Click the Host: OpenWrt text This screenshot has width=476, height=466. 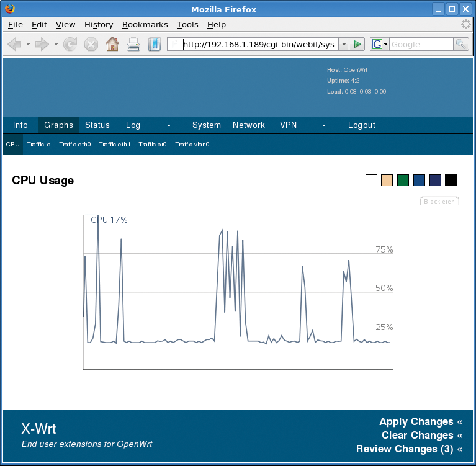(x=347, y=70)
